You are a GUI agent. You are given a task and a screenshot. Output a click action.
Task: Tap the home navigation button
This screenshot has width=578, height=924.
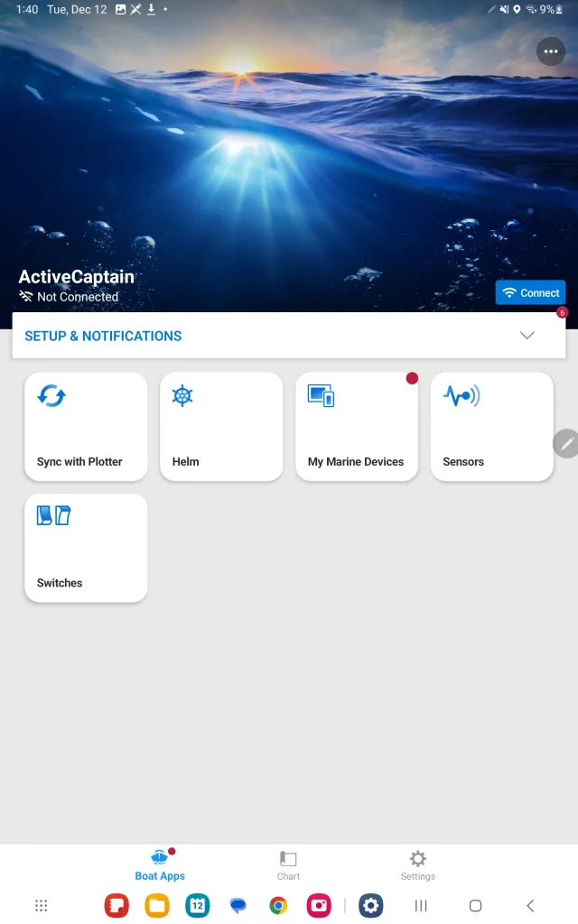[x=475, y=905]
